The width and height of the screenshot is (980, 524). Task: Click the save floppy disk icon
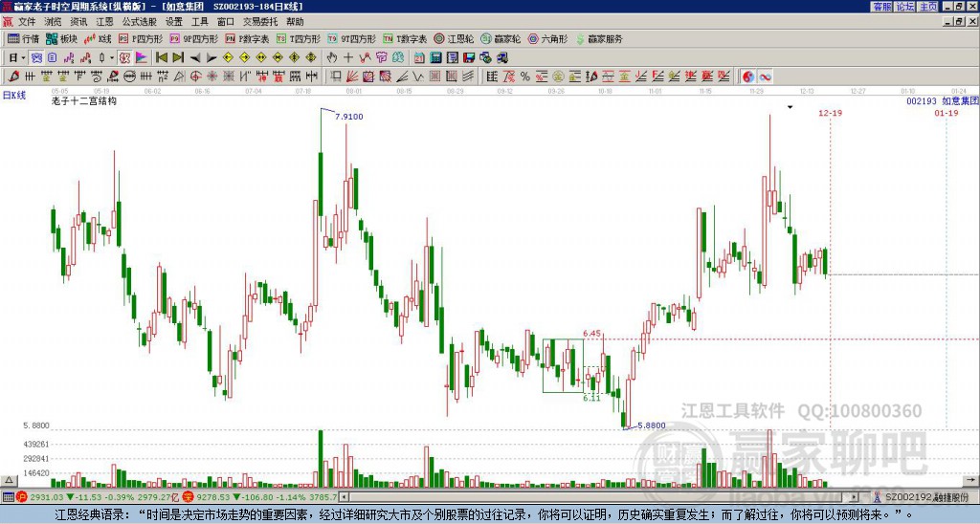[469, 57]
